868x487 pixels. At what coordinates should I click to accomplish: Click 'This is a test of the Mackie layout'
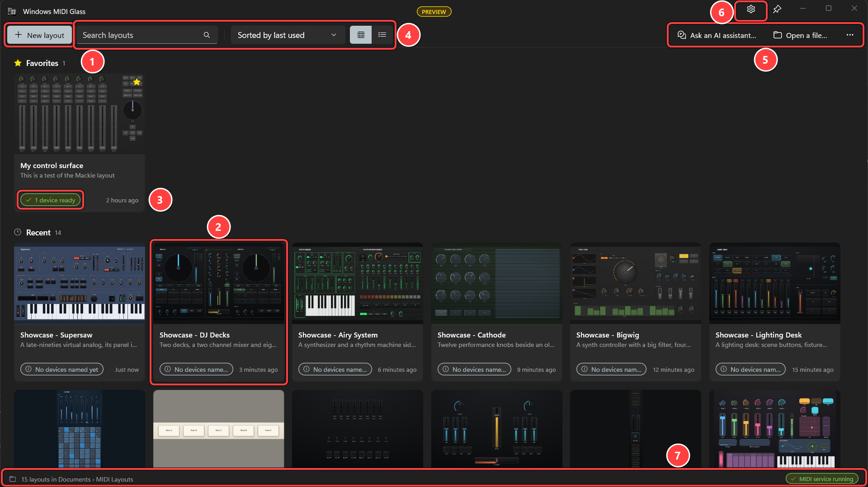[67, 175]
